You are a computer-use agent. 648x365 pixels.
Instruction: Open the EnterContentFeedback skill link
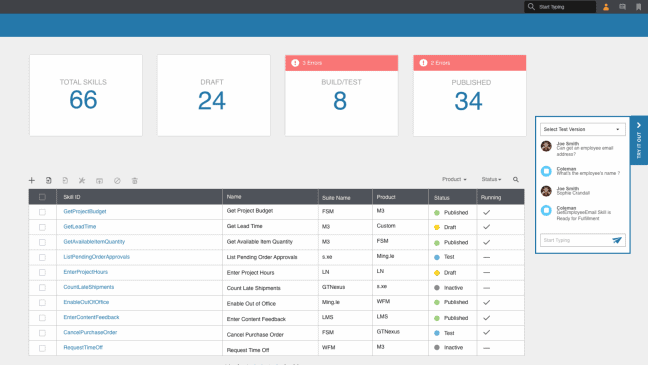[x=91, y=317]
